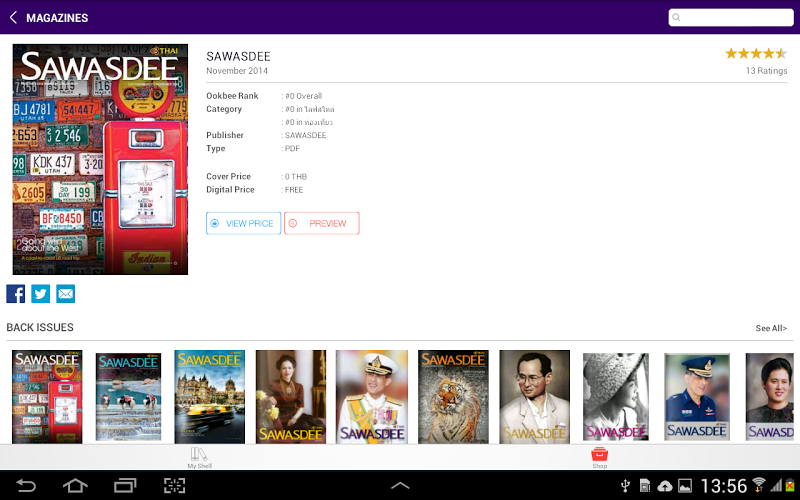Tap the Cover Price 0 THB value
800x500 pixels.
(296, 177)
